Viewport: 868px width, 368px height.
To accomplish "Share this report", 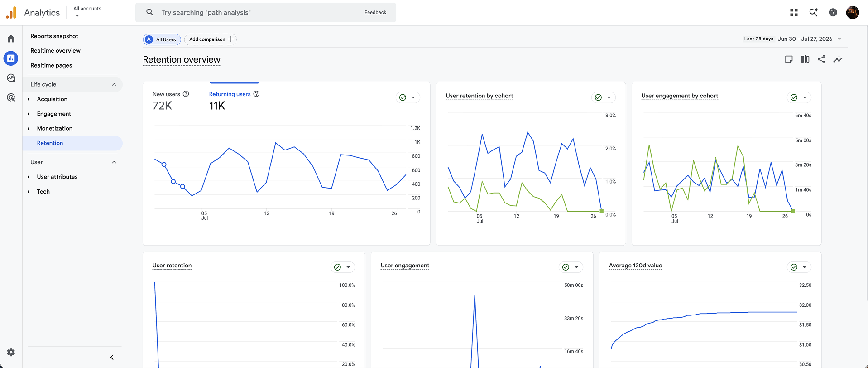I will (821, 59).
